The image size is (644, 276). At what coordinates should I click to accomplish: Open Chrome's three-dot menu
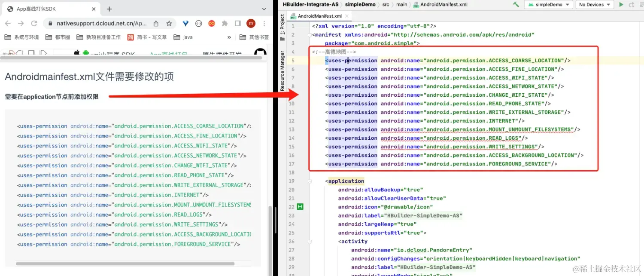tap(264, 23)
